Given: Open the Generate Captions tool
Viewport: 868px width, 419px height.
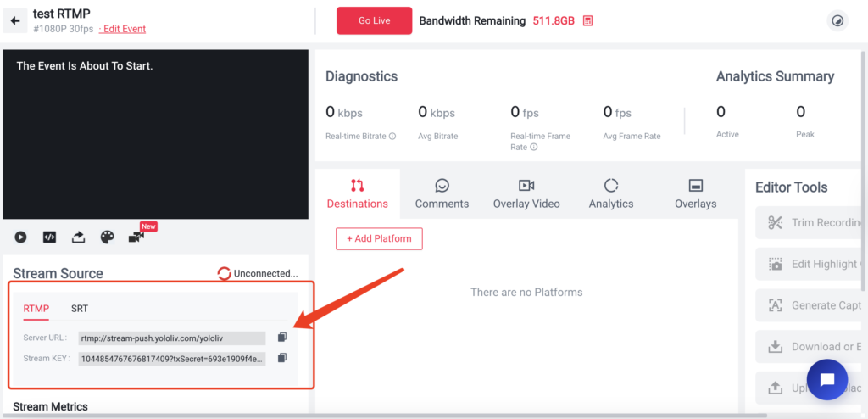Looking at the screenshot, I should [x=810, y=305].
